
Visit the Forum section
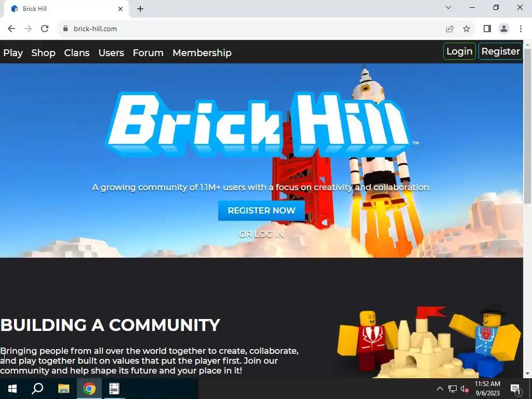[x=148, y=53]
